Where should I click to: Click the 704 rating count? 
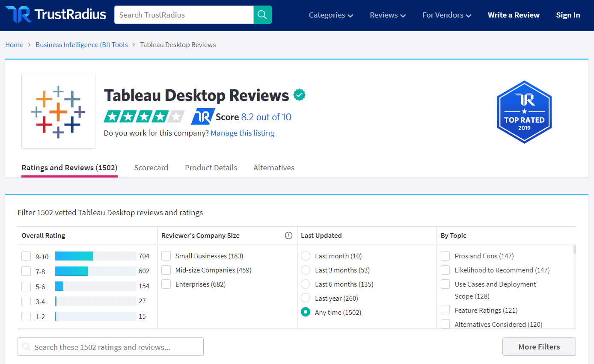point(144,256)
